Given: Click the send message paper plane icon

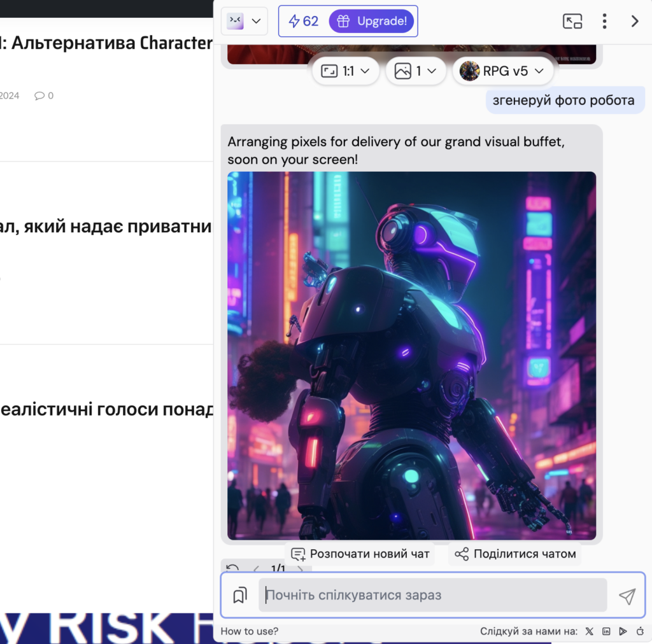Looking at the screenshot, I should [627, 596].
